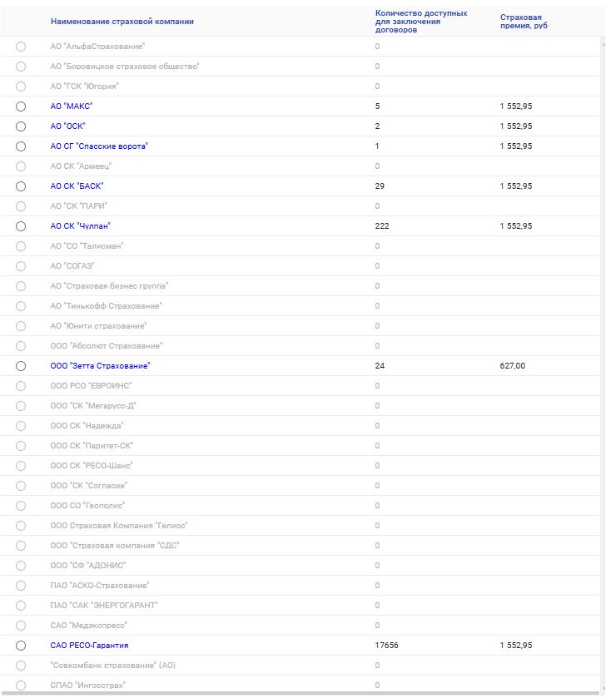Open the САО РЕСО-Гарантия name link
Image resolution: width=616 pixels, height=698 pixels.
[x=89, y=646]
